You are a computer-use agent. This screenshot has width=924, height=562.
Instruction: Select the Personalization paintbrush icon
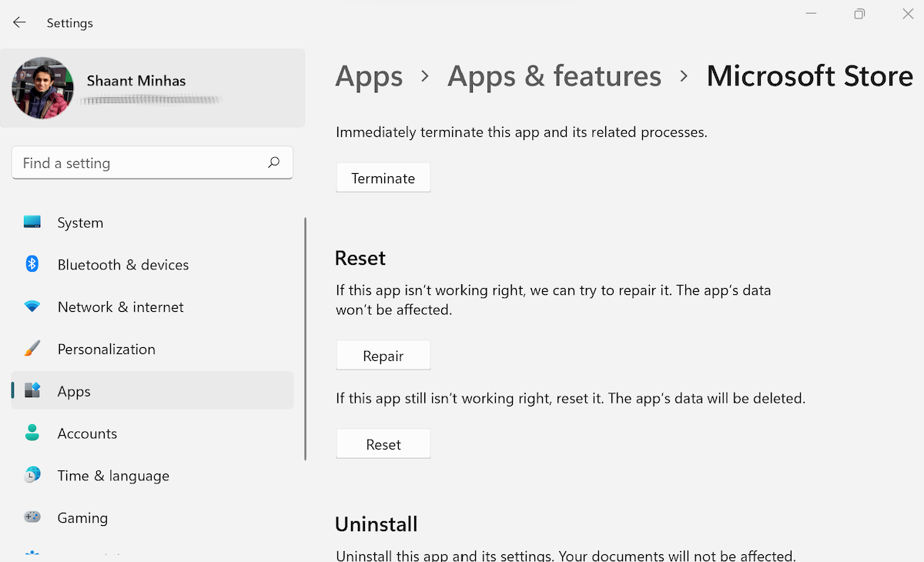click(x=32, y=349)
